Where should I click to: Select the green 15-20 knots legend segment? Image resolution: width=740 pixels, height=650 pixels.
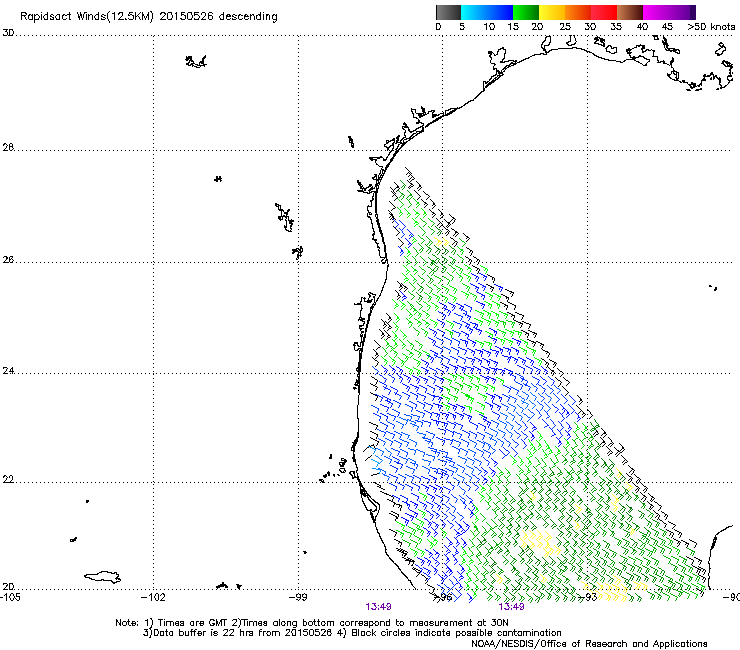coord(526,12)
